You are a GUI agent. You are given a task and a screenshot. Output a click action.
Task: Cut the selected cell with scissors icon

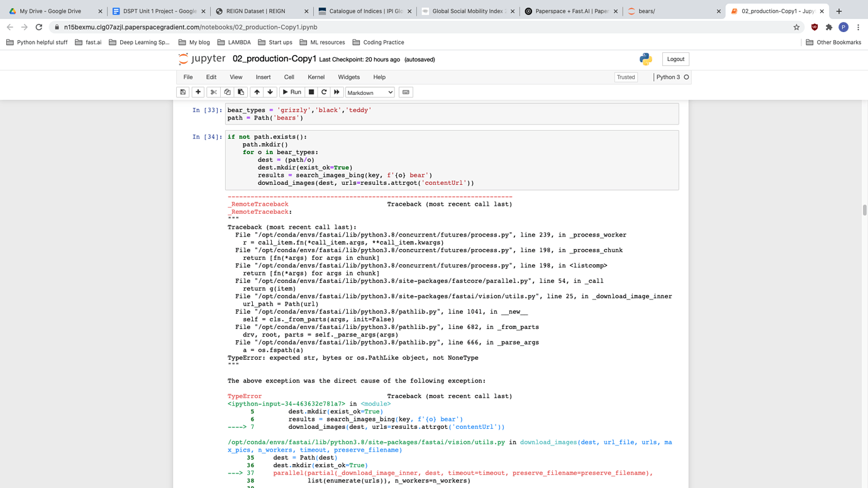point(213,92)
